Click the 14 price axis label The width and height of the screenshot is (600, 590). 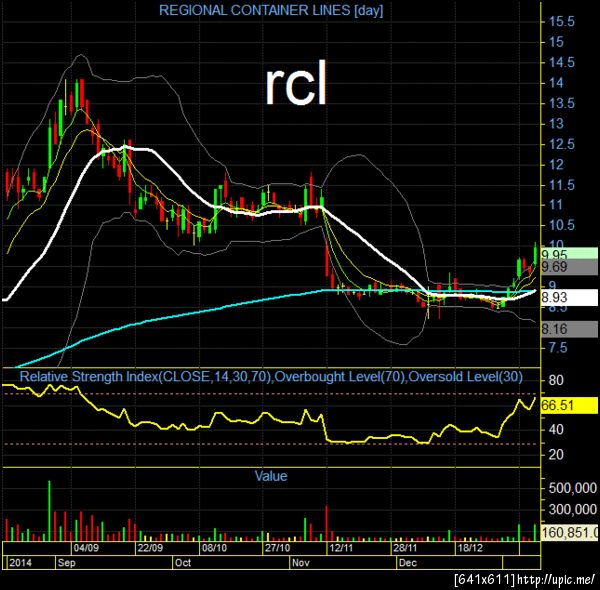tap(556, 83)
